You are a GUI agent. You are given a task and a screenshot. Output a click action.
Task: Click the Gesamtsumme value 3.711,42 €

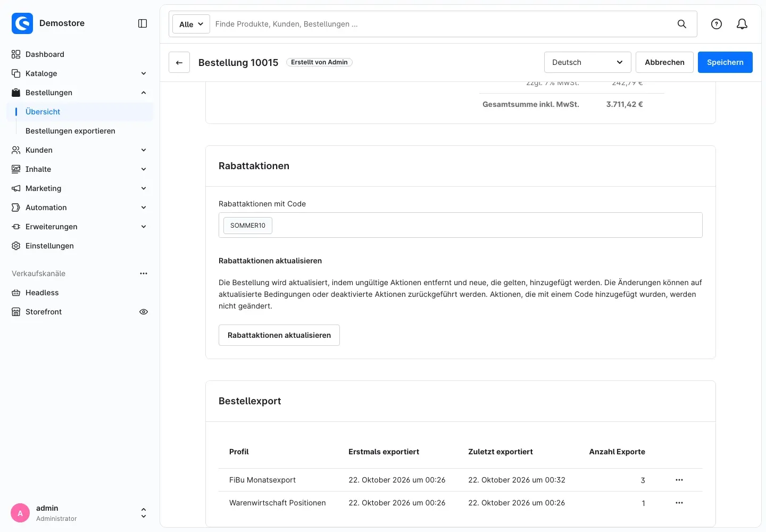(x=625, y=104)
